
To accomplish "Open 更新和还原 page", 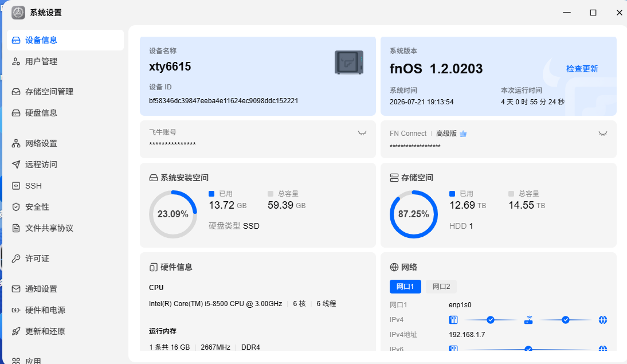I will pos(65,331).
